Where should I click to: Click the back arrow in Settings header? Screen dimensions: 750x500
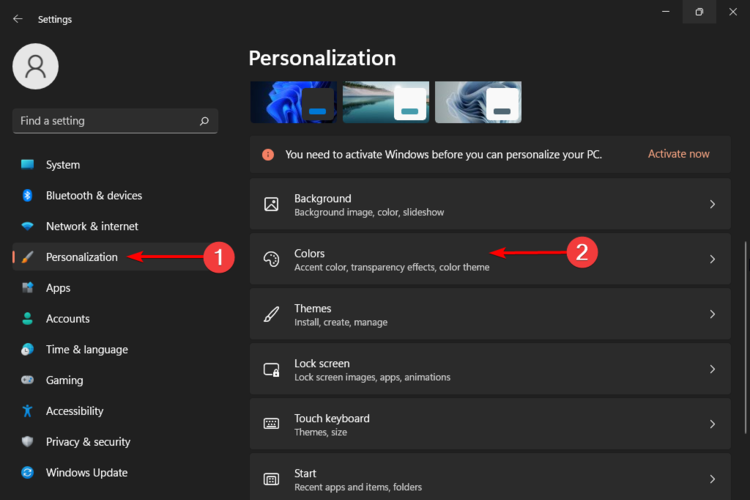17,19
